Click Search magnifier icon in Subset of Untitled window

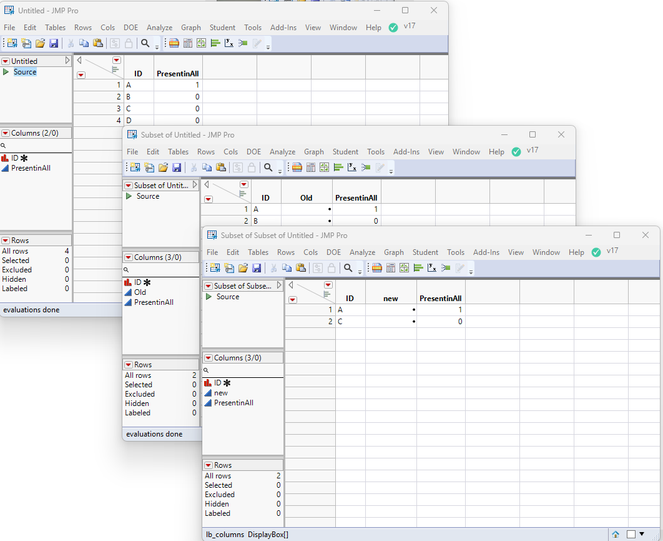[268, 168]
